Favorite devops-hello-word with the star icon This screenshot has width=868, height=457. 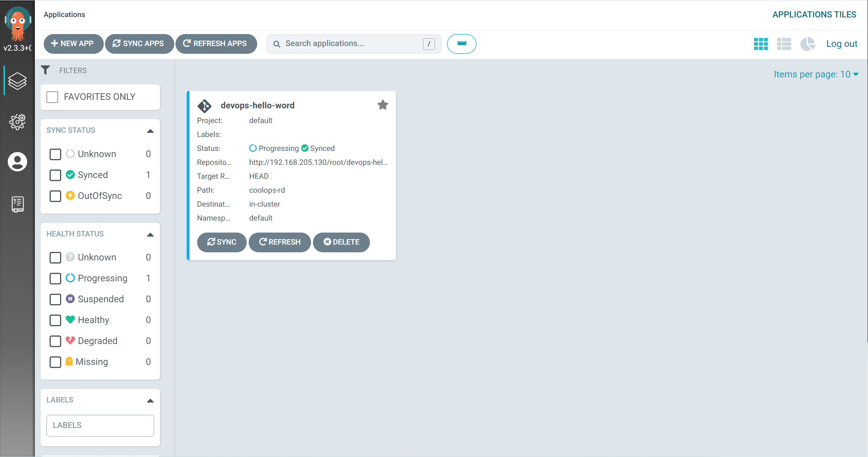click(383, 105)
